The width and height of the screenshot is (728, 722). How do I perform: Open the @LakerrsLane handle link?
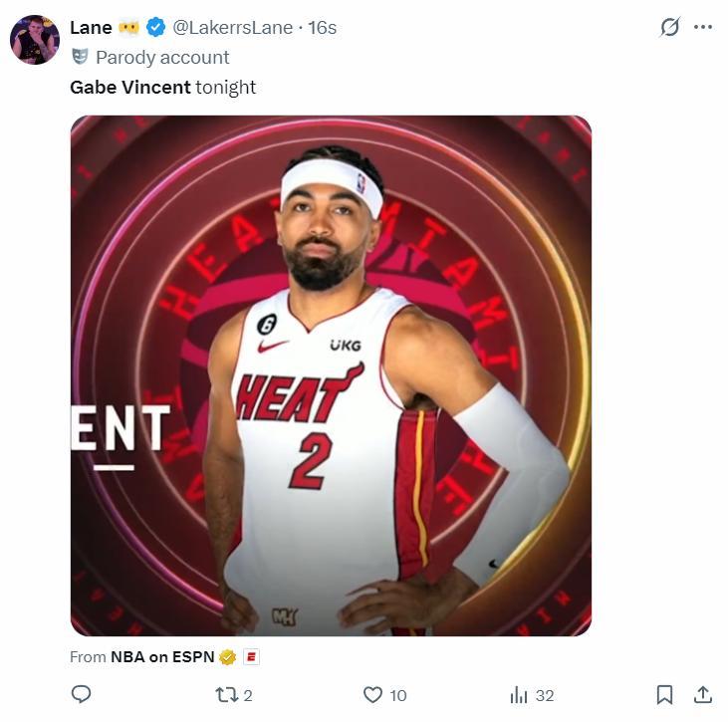(x=233, y=28)
